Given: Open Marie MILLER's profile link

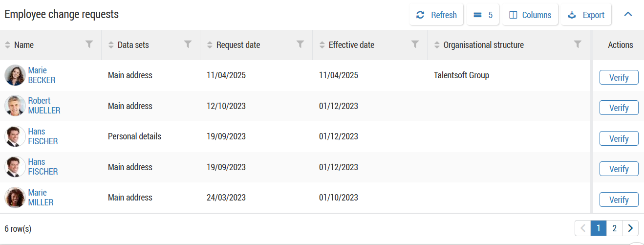Looking at the screenshot, I should pyautogui.click(x=41, y=198).
